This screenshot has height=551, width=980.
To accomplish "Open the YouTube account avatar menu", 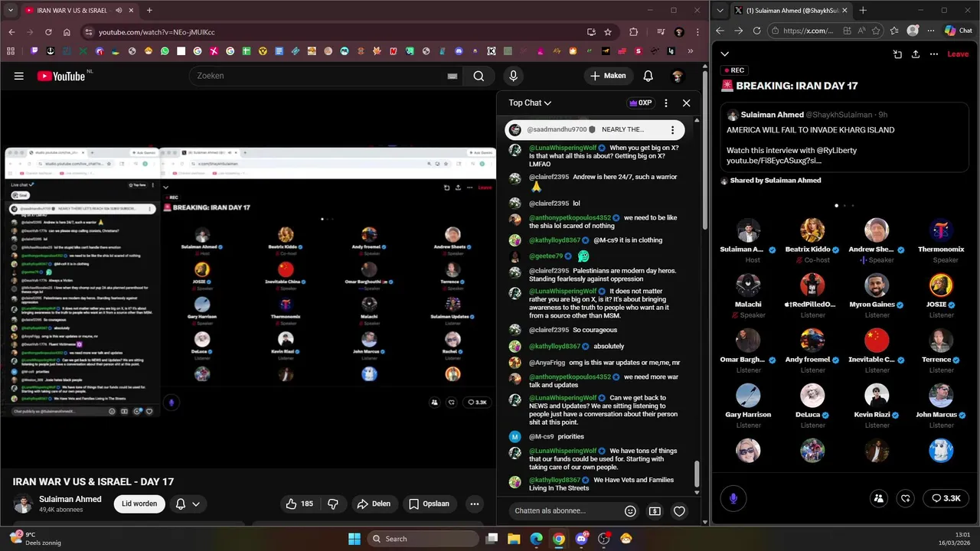I will click(x=677, y=76).
